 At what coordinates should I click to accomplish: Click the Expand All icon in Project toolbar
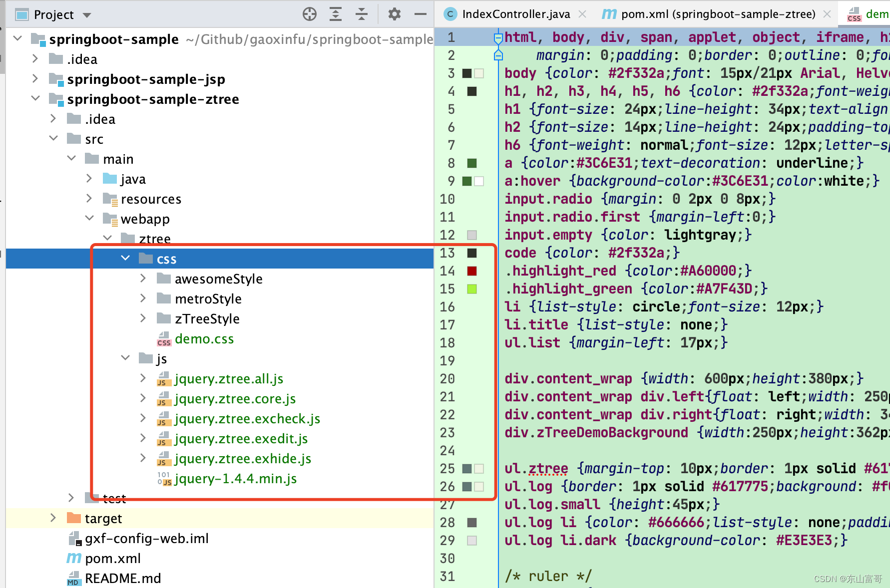(336, 14)
